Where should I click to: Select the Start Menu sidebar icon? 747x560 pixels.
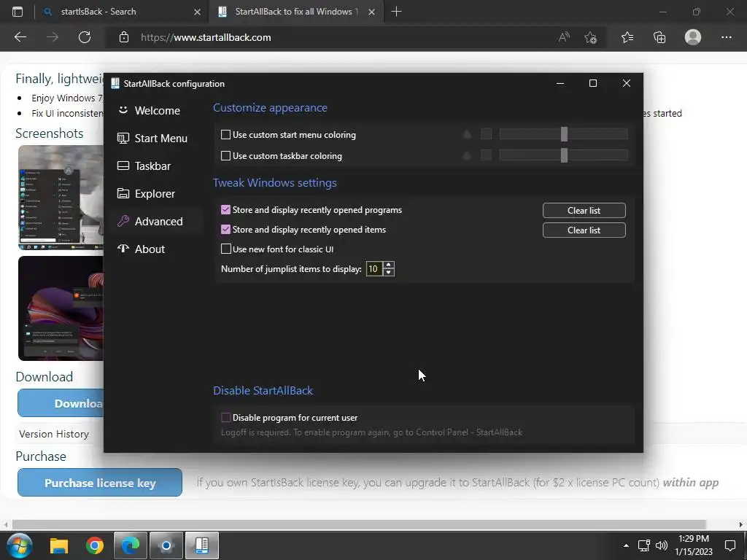(123, 138)
